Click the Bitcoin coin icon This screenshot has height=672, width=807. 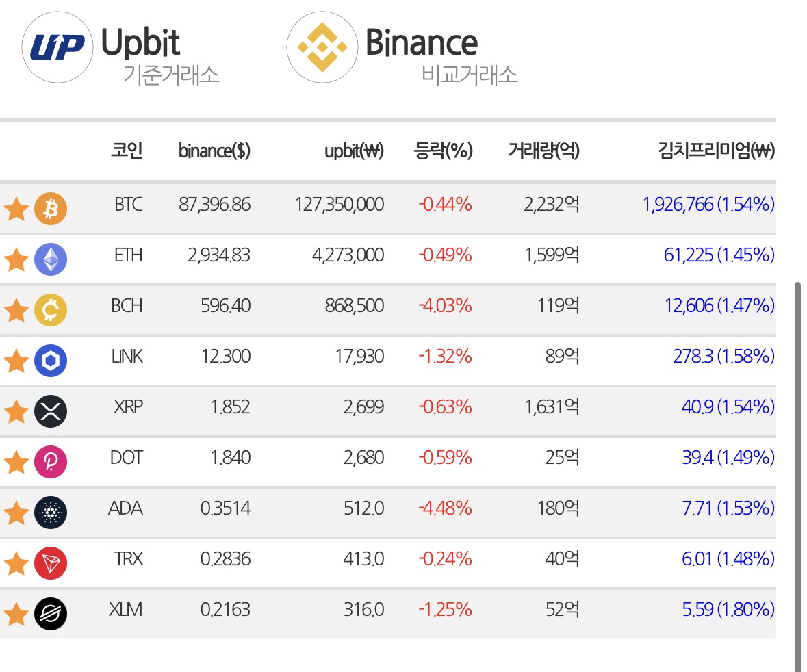coord(51,208)
